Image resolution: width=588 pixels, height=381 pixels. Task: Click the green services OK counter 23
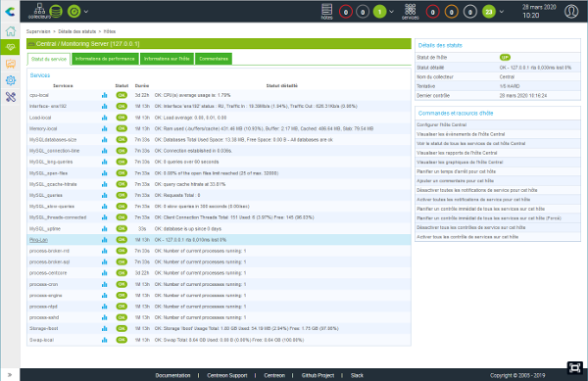489,12
